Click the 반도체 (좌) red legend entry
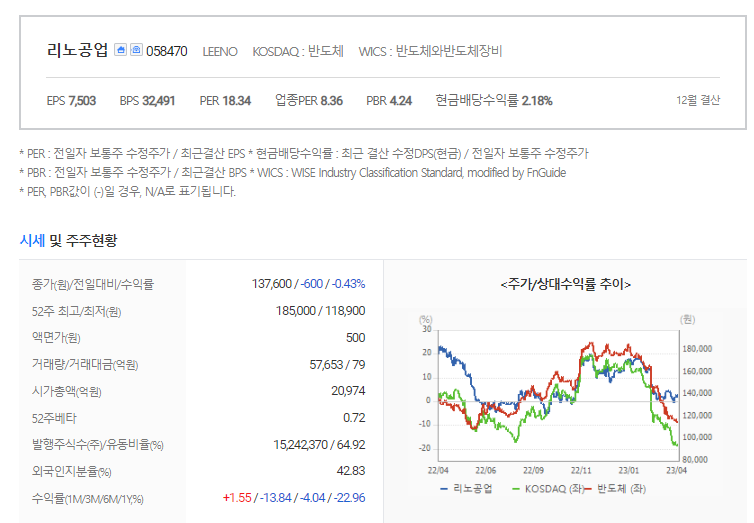 point(615,489)
